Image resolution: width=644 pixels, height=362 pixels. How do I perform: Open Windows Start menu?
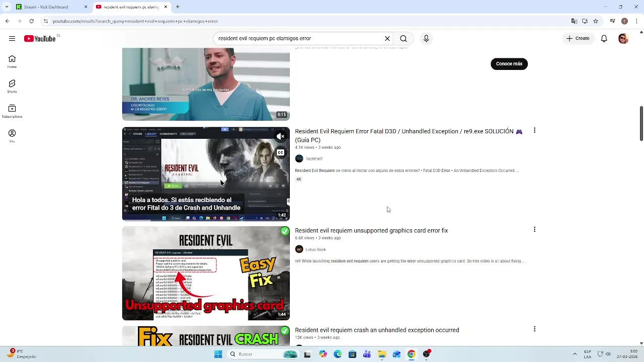tap(218, 354)
